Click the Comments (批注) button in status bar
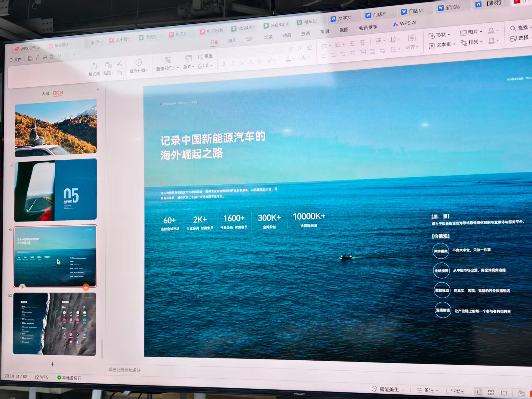 455,391
